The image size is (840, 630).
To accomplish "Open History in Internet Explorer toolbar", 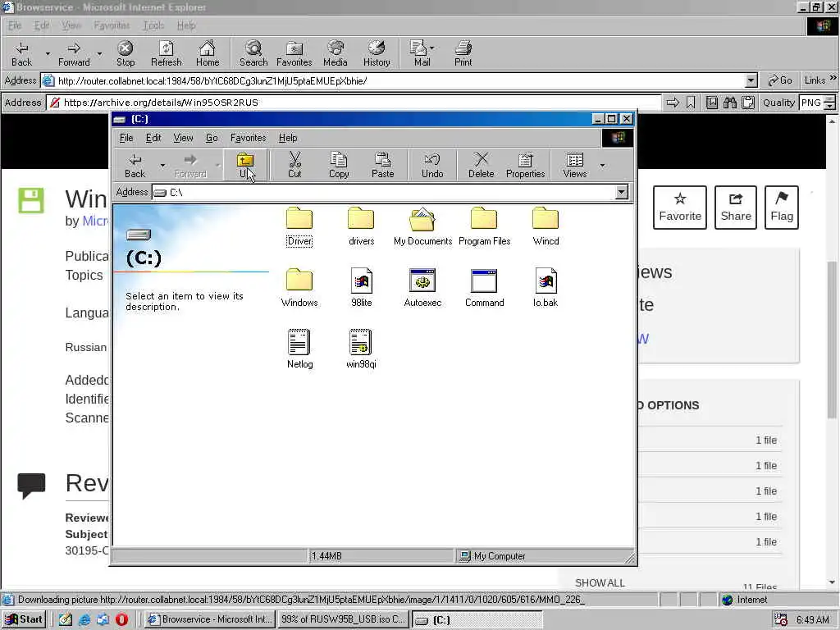I will [x=377, y=53].
